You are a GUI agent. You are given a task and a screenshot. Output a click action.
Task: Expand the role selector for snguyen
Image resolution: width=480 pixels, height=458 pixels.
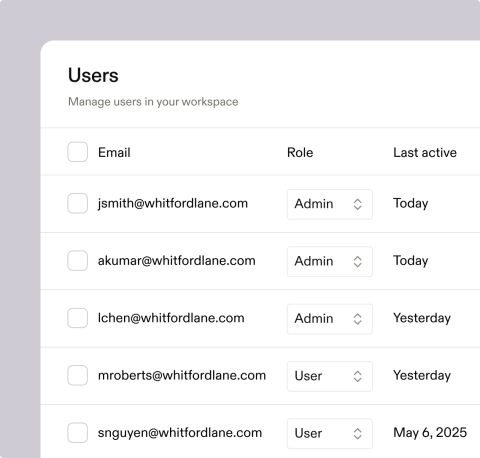[x=330, y=434]
